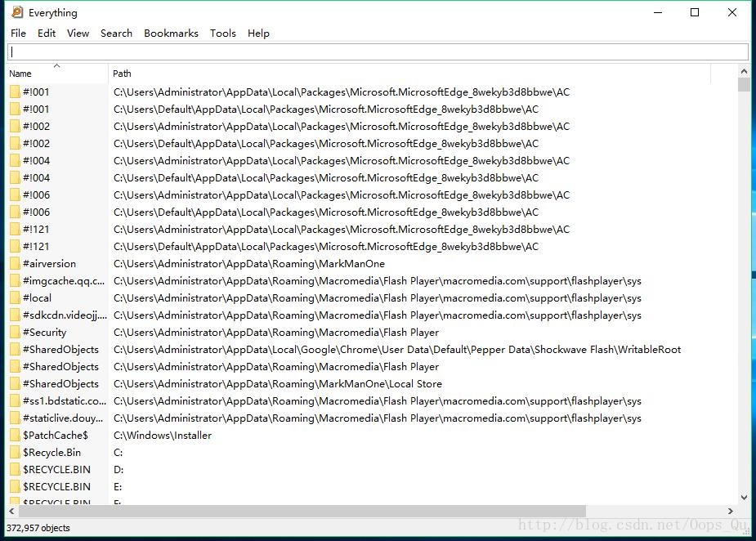The width and height of the screenshot is (756, 541).
Task: Click the folder icon for $Recycle.Bin
Action: [x=15, y=453]
